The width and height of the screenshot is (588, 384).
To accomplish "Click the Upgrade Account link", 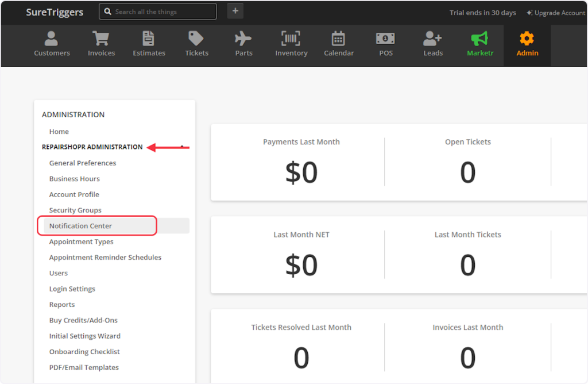I will point(555,13).
